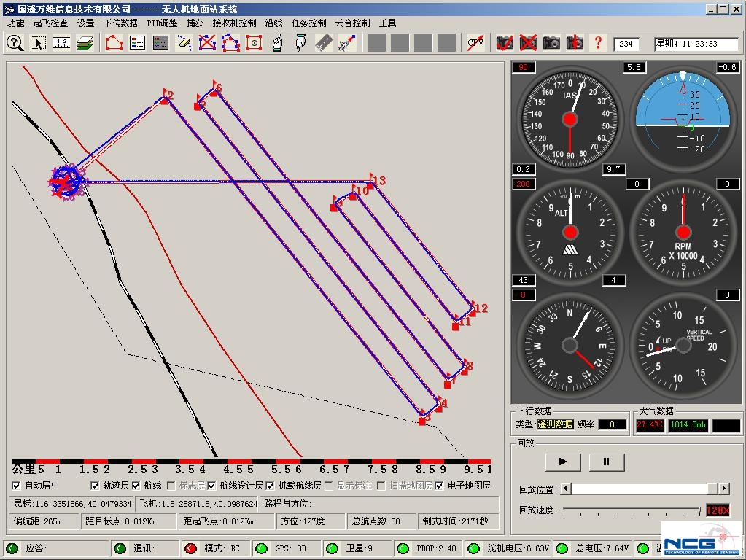This screenshot has height=560, width=746.
Task: Choose the red polygon route drawing tool
Action: (x=114, y=43)
